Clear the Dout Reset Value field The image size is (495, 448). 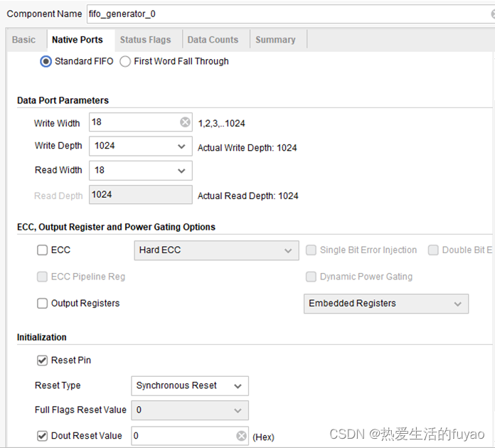coord(242,436)
